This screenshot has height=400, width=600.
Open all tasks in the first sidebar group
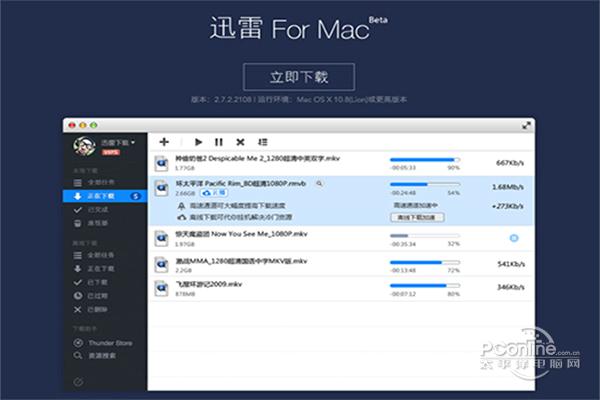pyautogui.click(x=94, y=182)
